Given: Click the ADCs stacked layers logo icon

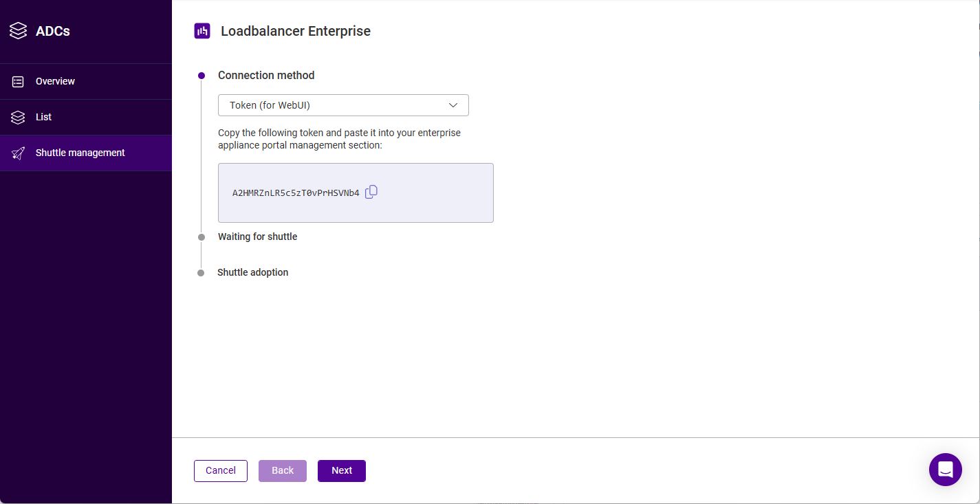Looking at the screenshot, I should (x=18, y=31).
